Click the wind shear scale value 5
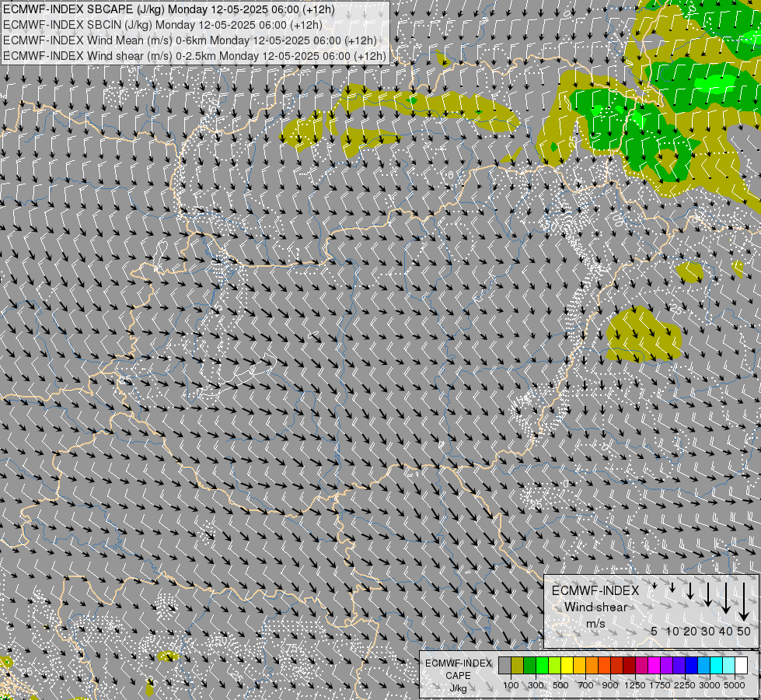761x700 pixels. point(655,631)
